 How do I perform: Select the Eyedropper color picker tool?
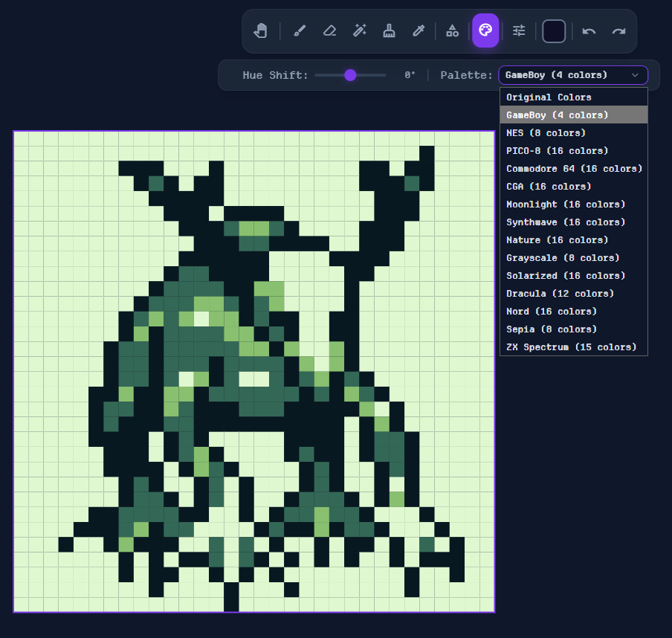[x=419, y=31]
